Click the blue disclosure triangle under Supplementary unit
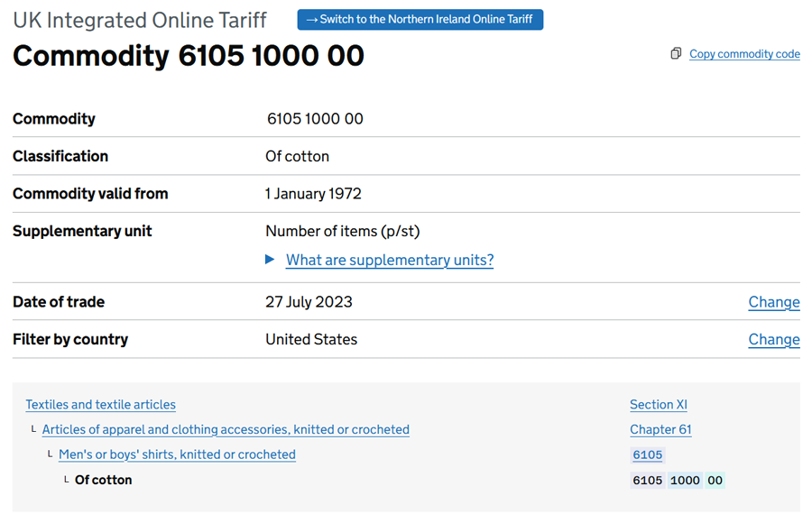The height and width of the screenshot is (523, 812). point(270,260)
